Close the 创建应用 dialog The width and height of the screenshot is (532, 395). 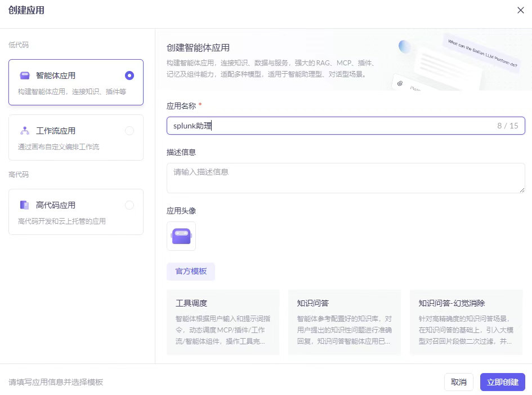tap(521, 10)
